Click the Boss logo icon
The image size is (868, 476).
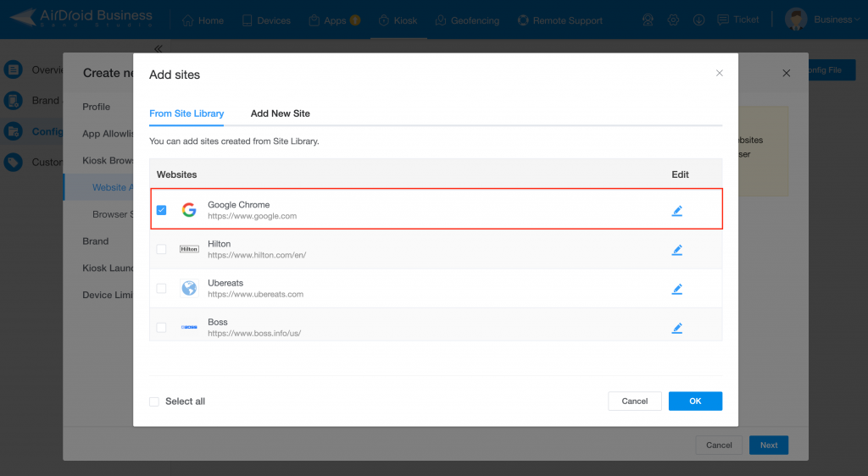(189, 327)
